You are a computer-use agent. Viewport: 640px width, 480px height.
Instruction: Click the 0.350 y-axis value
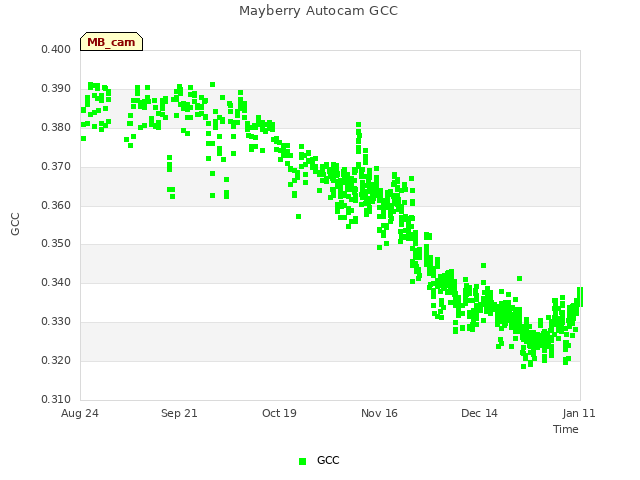tap(56, 244)
